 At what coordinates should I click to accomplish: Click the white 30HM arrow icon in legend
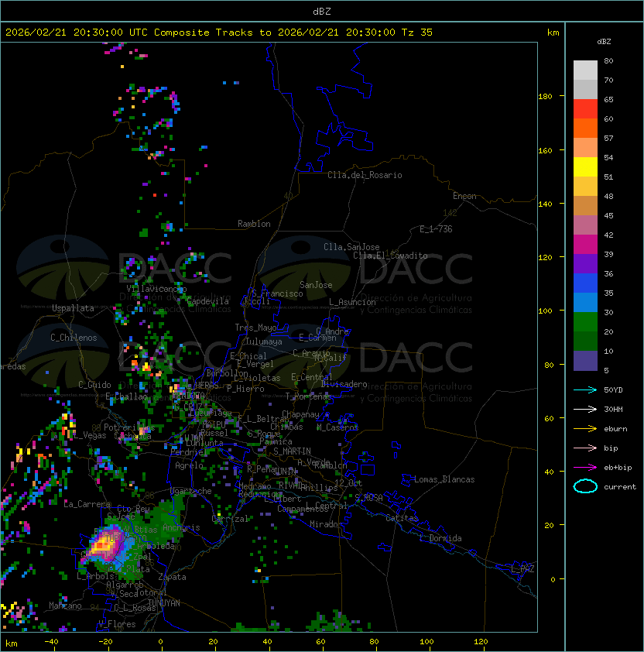(585, 409)
